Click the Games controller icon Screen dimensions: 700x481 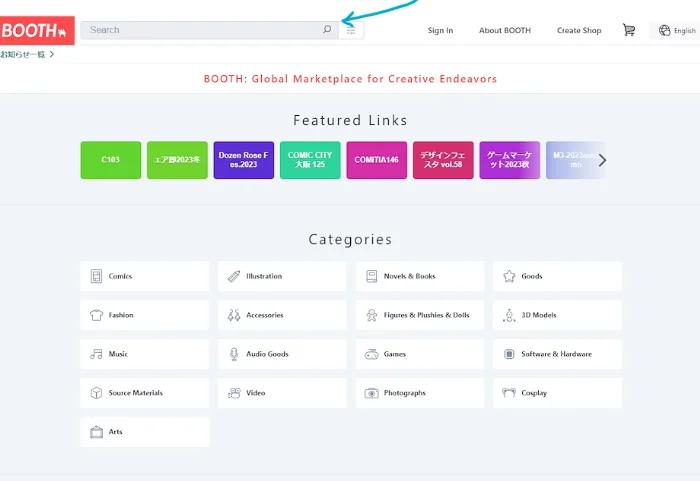[x=371, y=354]
